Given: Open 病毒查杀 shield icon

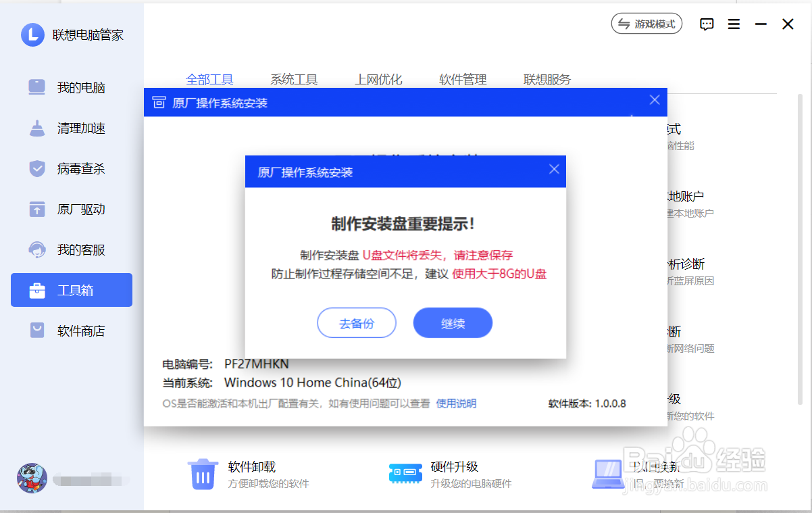Looking at the screenshot, I should click(37, 169).
